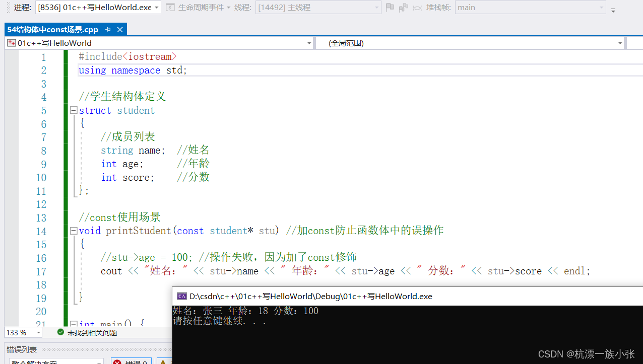This screenshot has width=643, height=364.
Task: Open the project scope dropdown 01c++写HelloWorld
Action: (x=160, y=43)
